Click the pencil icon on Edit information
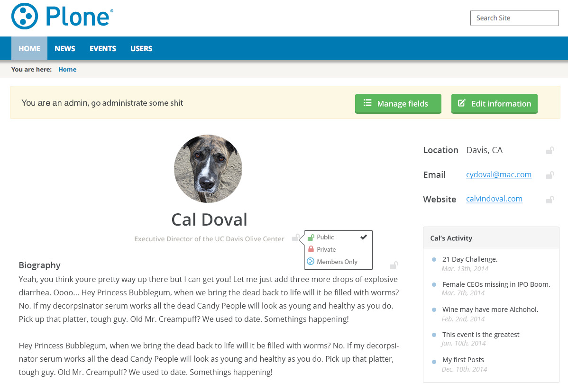Viewport: 568px width, 392px height. coord(461,103)
